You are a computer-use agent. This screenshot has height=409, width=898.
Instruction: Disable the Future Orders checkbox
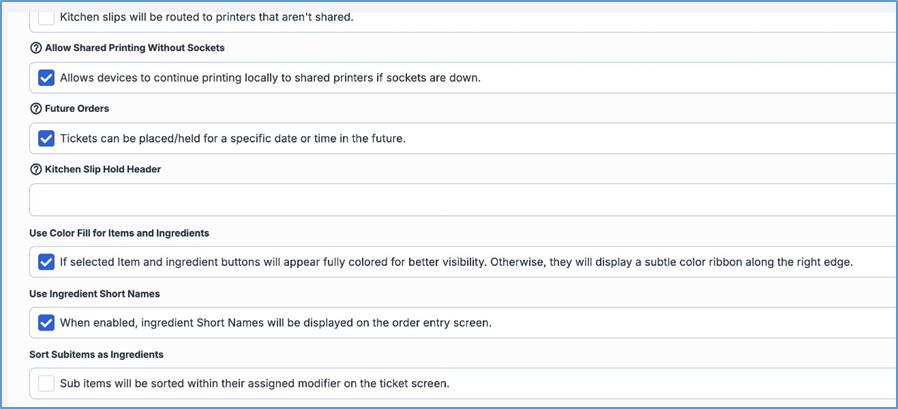tap(46, 138)
